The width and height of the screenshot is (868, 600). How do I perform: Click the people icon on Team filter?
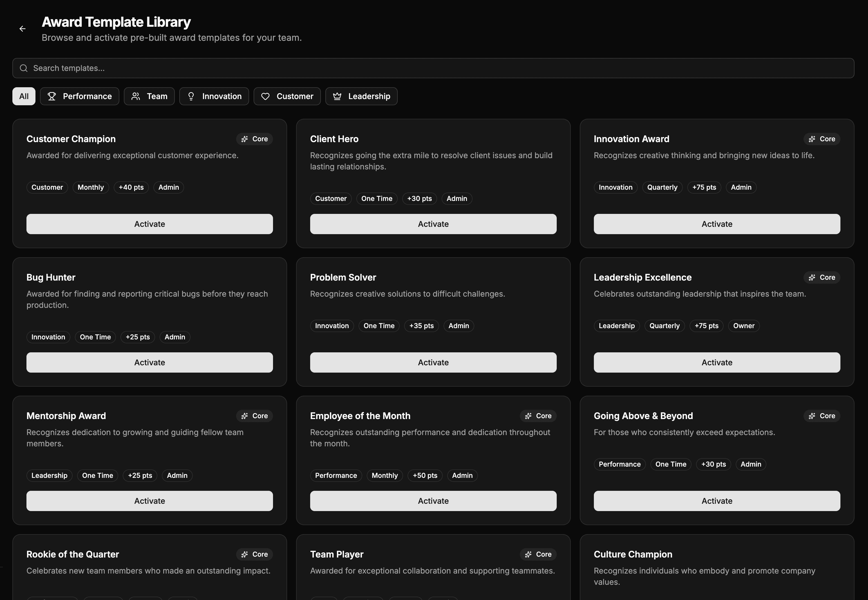[136, 96]
